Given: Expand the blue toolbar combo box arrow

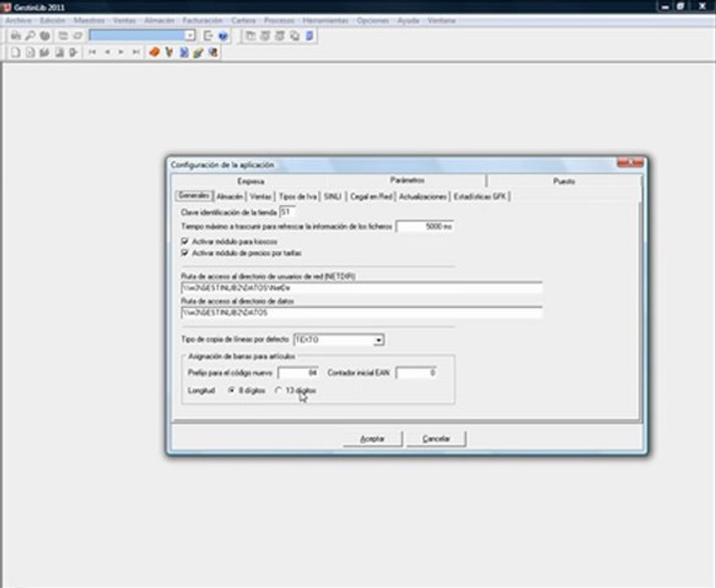Looking at the screenshot, I should pos(190,36).
